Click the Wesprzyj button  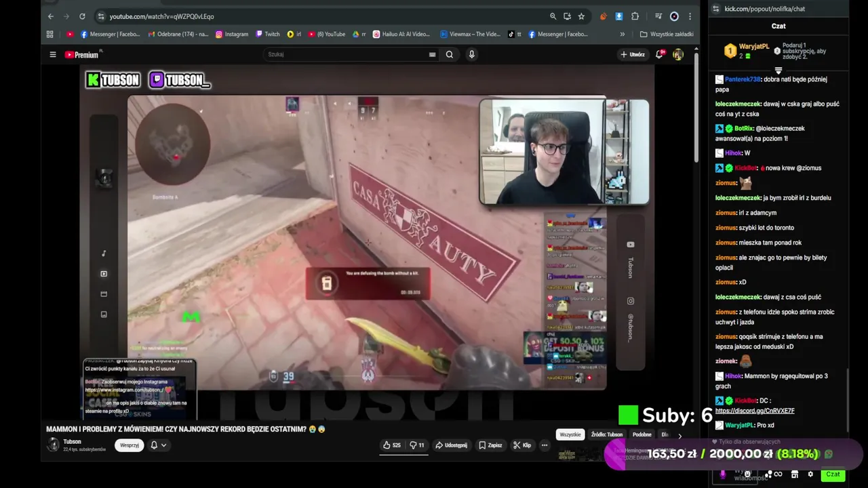coord(129,445)
